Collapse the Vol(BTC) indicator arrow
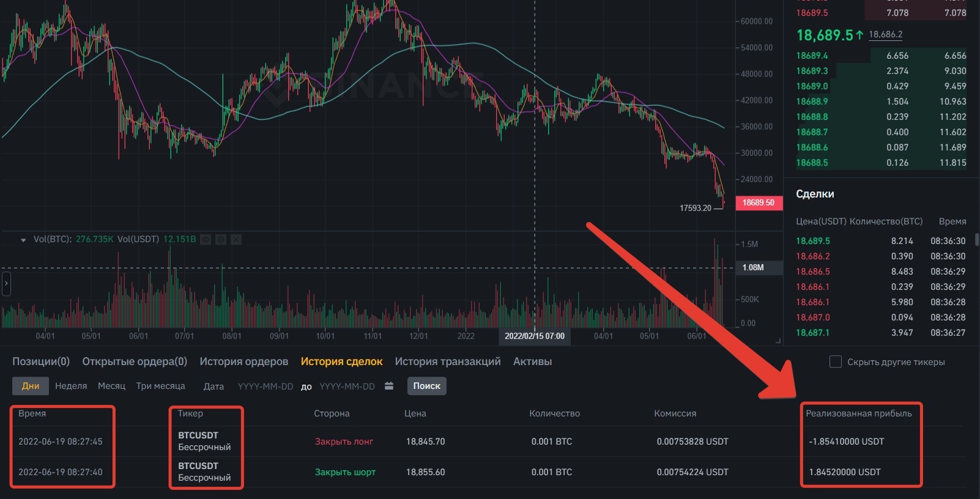Screen dimensions: 980x499 [x=23, y=240]
